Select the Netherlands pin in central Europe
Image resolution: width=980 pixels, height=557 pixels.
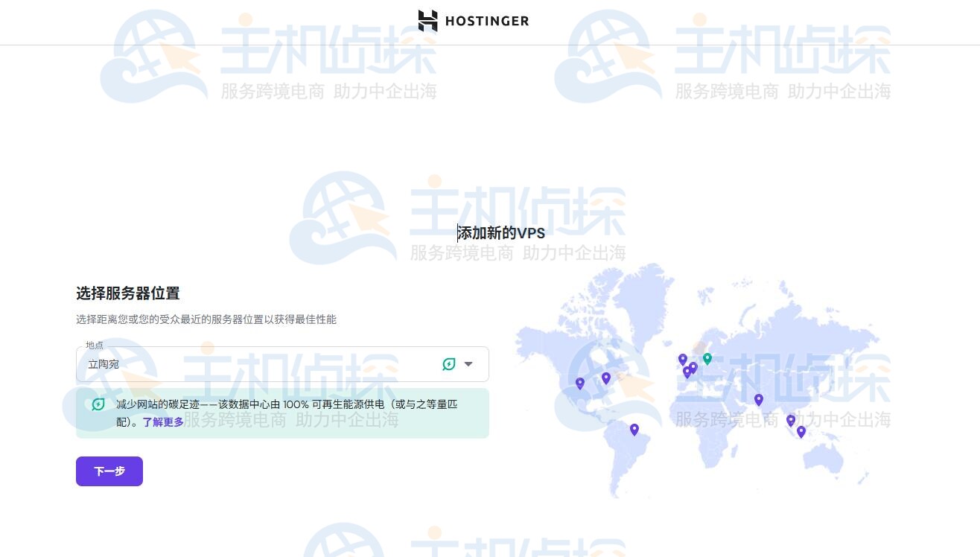[693, 366]
